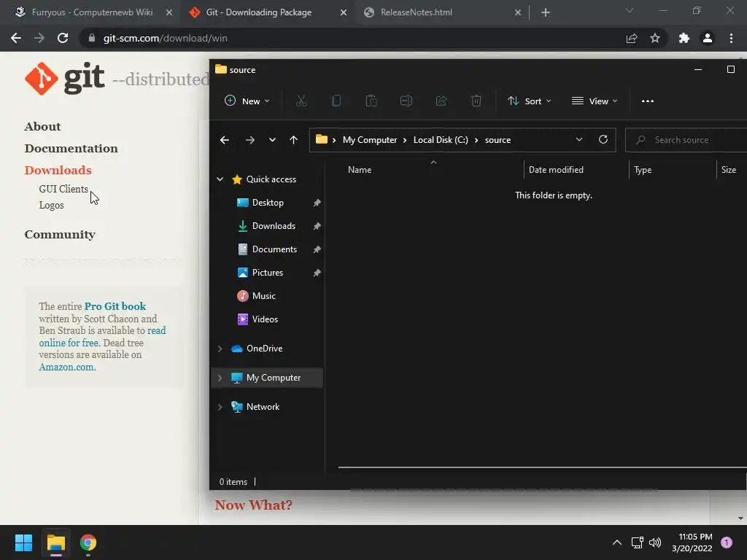Screen dimensions: 747x560
Task: Open the Documentation link on git site
Action: 71,149
